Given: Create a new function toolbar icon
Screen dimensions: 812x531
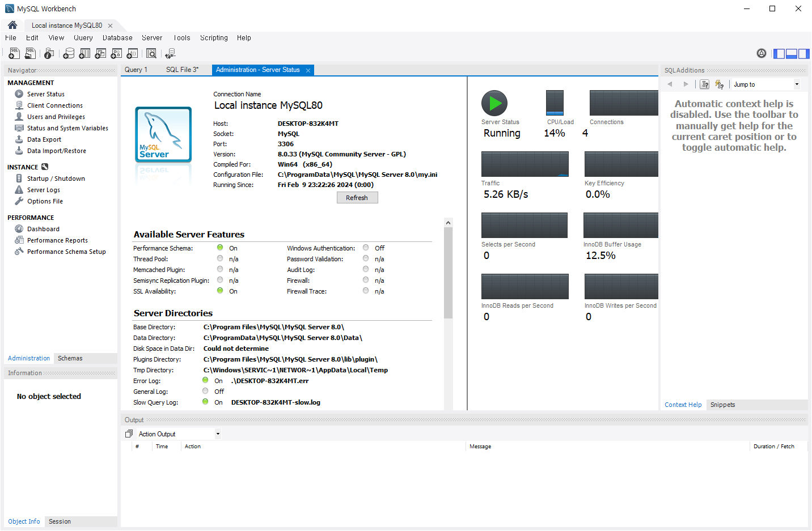Looking at the screenshot, I should point(132,53).
